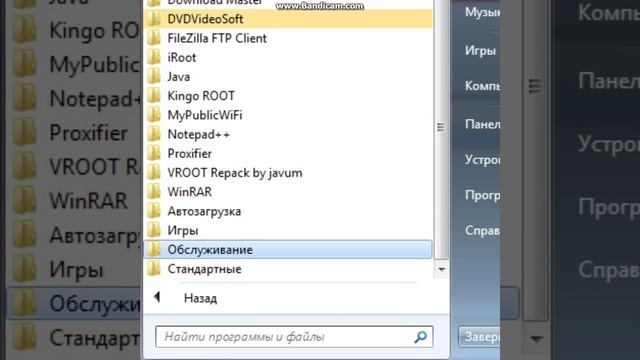
Task: Open Программы по умолчанию link
Action: (482, 195)
